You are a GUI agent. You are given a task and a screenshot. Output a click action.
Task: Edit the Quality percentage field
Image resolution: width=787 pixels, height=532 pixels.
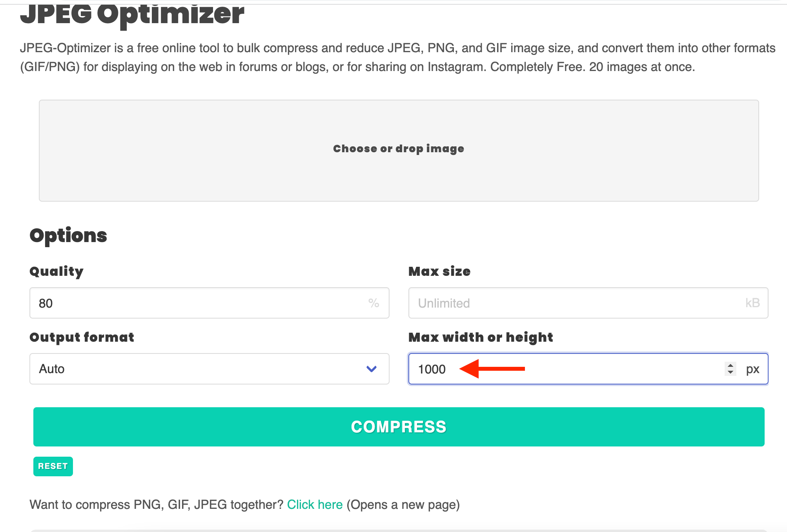pos(157,303)
